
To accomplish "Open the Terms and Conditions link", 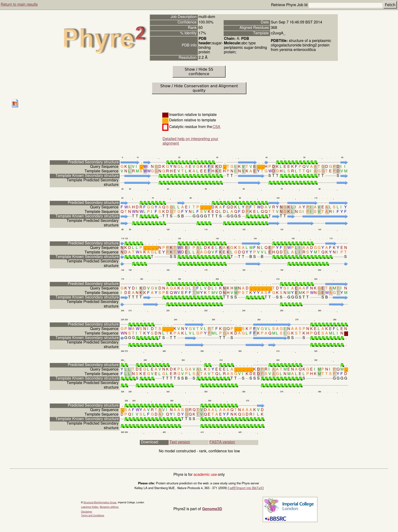I will pyautogui.click(x=93, y=515).
